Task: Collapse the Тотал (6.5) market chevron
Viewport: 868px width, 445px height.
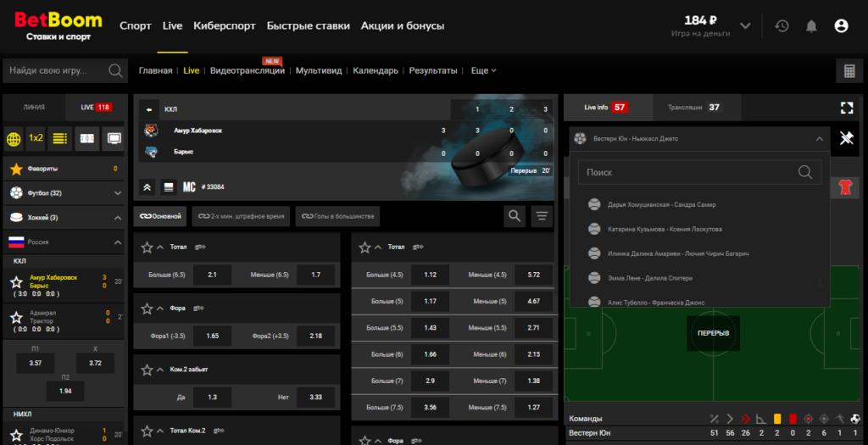Action: [160, 248]
